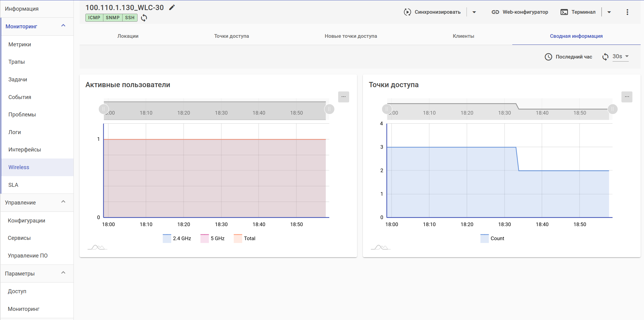Click the refresh status icon beside SSH badge
Viewport: 644px width, 320px height.
point(144,18)
